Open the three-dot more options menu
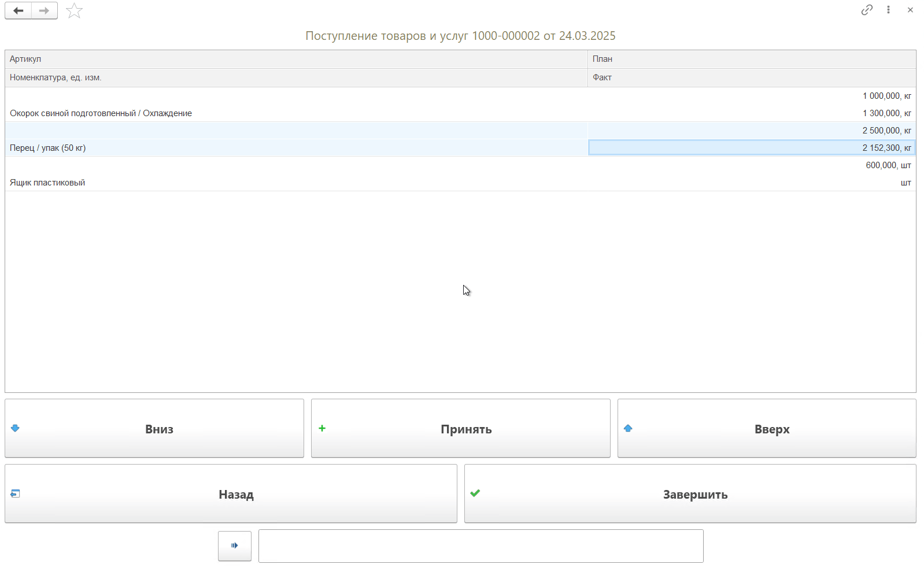The height and width of the screenshot is (568, 924). click(x=888, y=10)
